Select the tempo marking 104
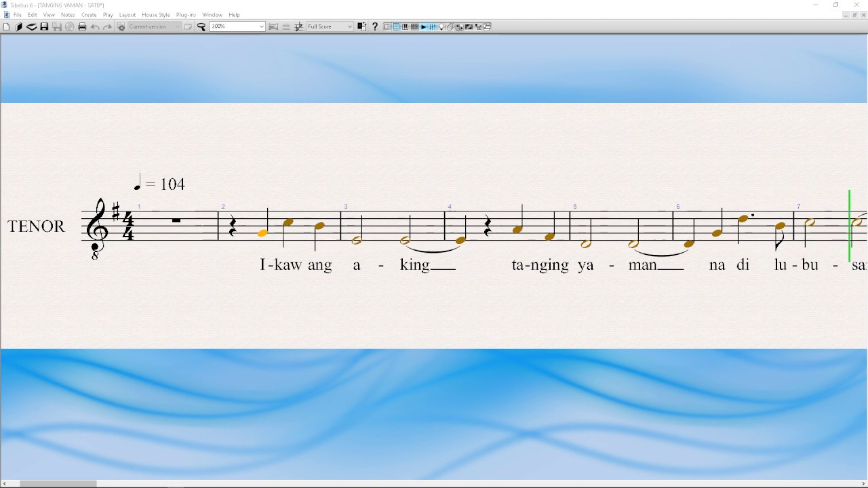The width and height of the screenshot is (868, 488). (159, 183)
